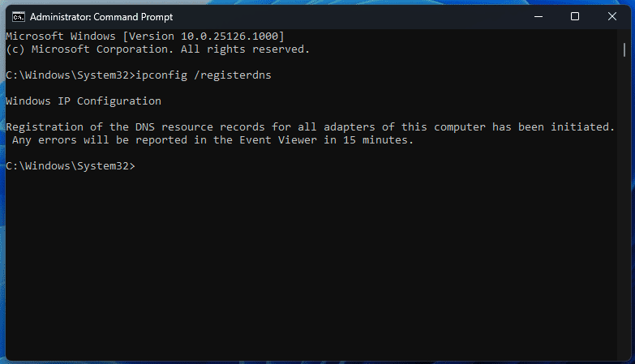Image resolution: width=635 pixels, height=364 pixels.
Task: Click 'Registration of the DNS resource records' text
Action: pos(135,127)
